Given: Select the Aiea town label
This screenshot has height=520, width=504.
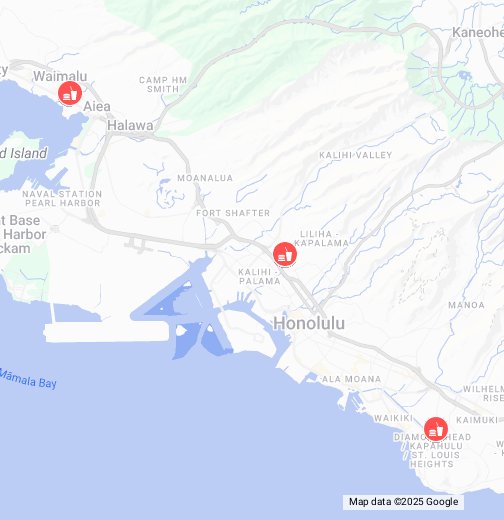Looking at the screenshot, I should tap(97, 107).
